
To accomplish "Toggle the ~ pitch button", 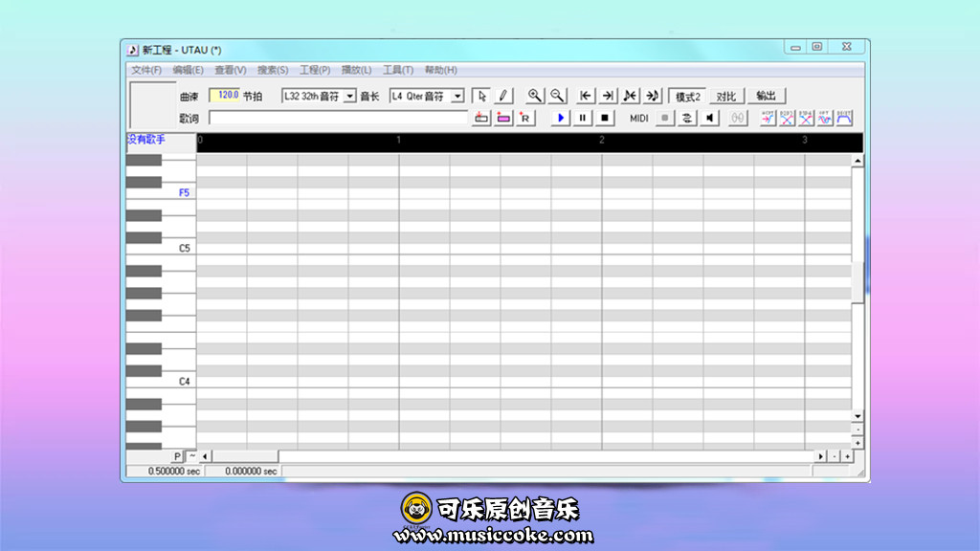I will click(x=191, y=456).
